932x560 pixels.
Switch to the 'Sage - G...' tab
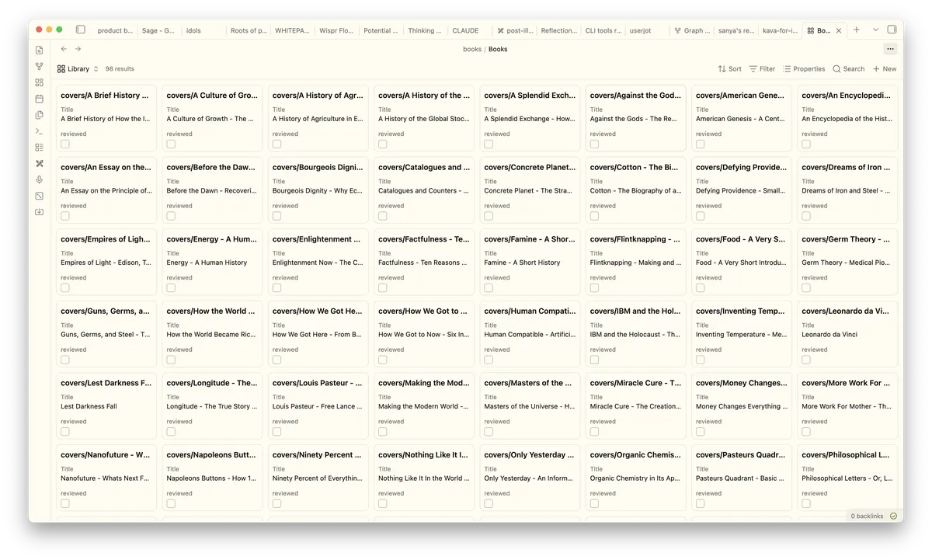[x=158, y=31]
